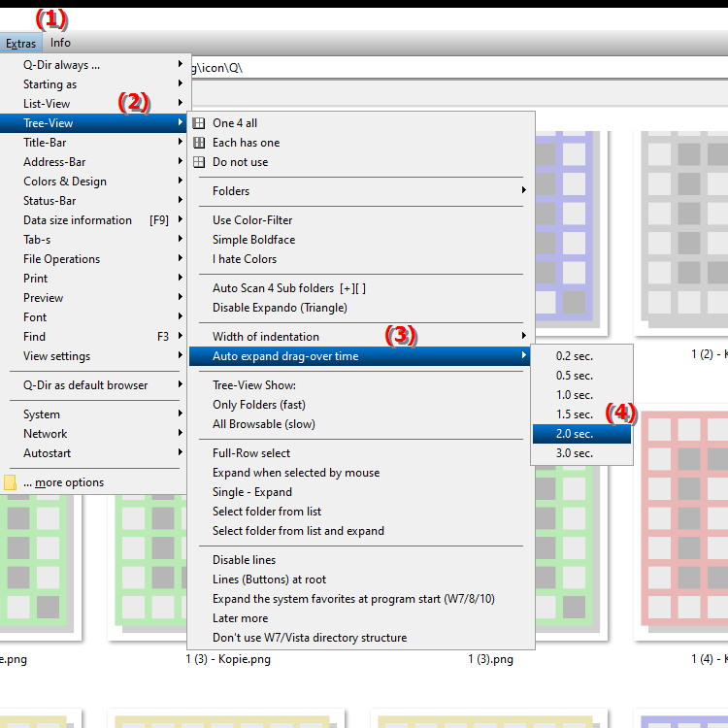Expand the Starting as submenu

tap(94, 84)
